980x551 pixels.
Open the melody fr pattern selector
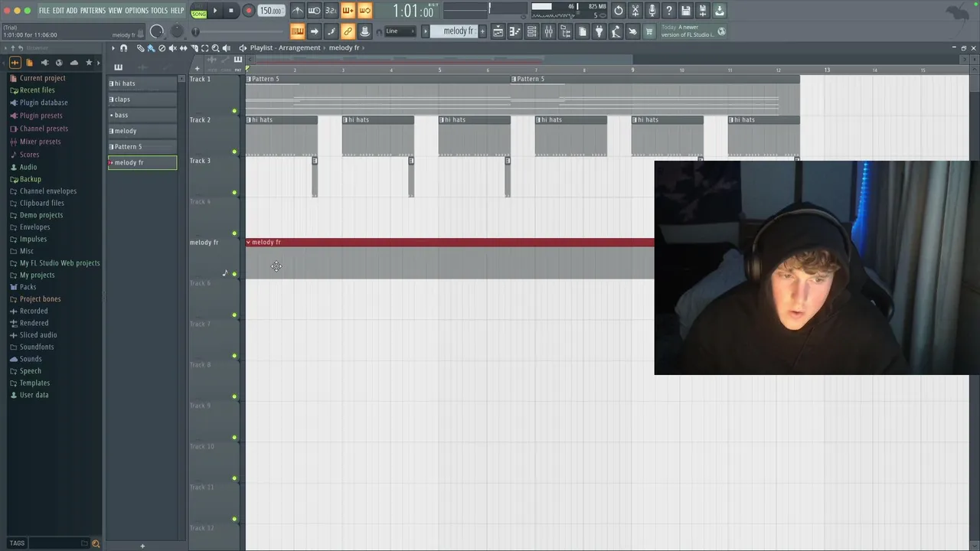454,31
